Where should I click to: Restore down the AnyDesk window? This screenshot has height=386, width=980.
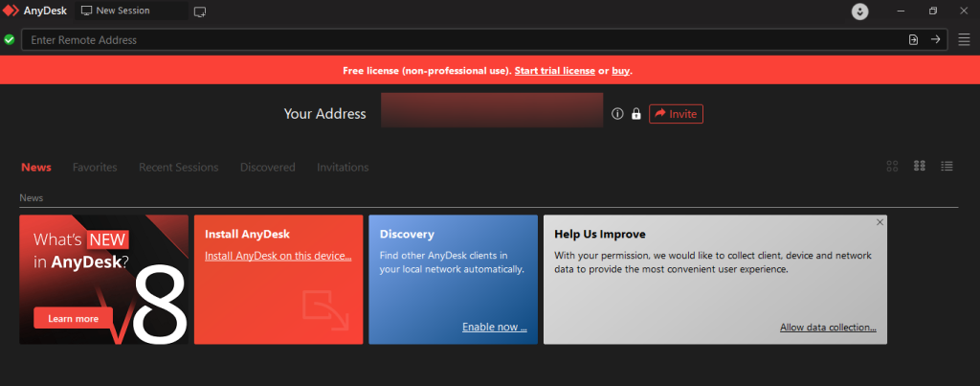coord(932,11)
